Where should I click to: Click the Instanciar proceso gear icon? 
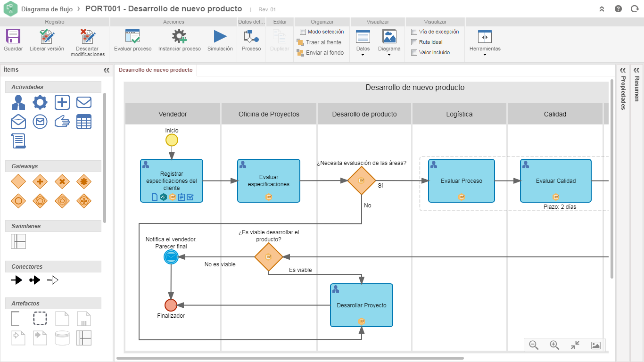coord(179,37)
